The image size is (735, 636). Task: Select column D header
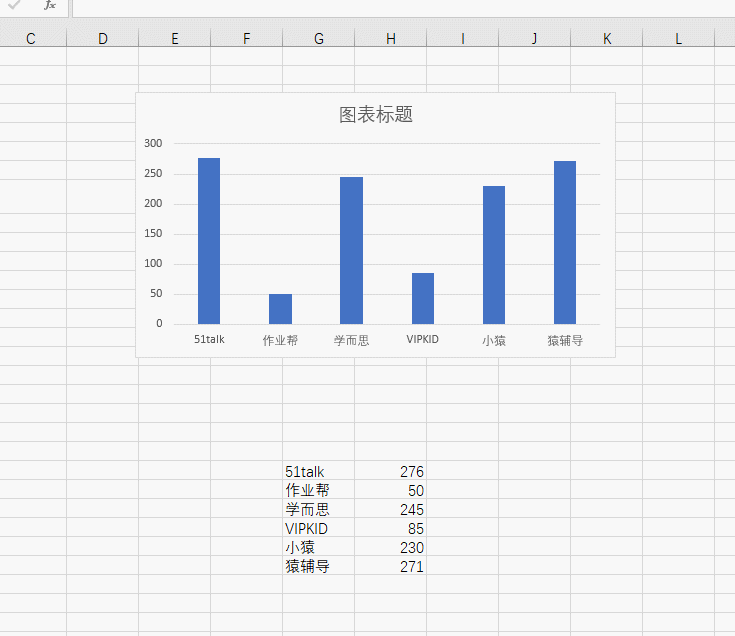pyautogui.click(x=103, y=38)
